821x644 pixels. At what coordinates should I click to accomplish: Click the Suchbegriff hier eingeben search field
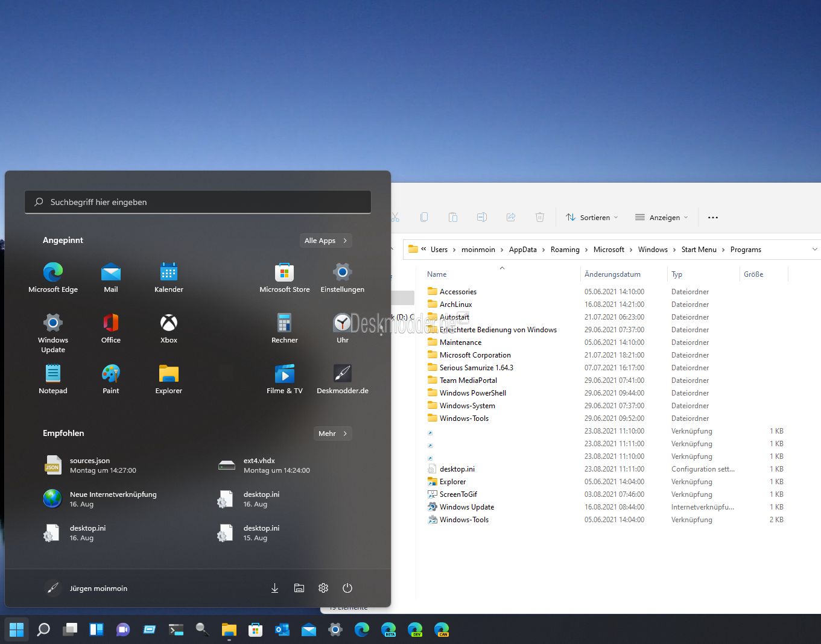point(198,202)
